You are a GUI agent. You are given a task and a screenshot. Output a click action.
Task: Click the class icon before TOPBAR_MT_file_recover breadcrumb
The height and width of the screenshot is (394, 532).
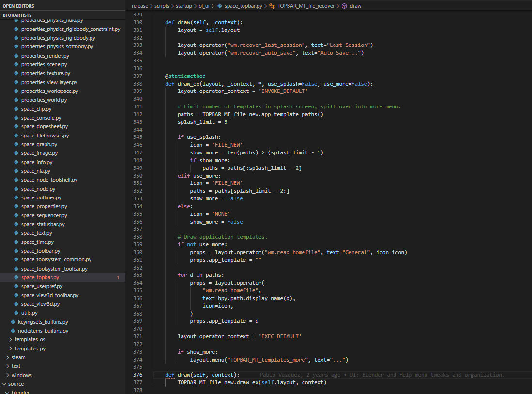pos(272,6)
